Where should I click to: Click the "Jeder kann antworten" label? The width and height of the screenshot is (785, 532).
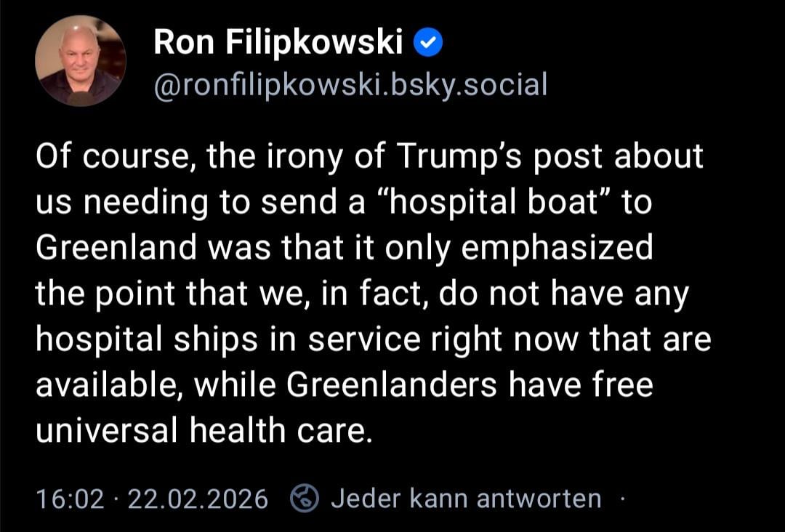coord(466,499)
